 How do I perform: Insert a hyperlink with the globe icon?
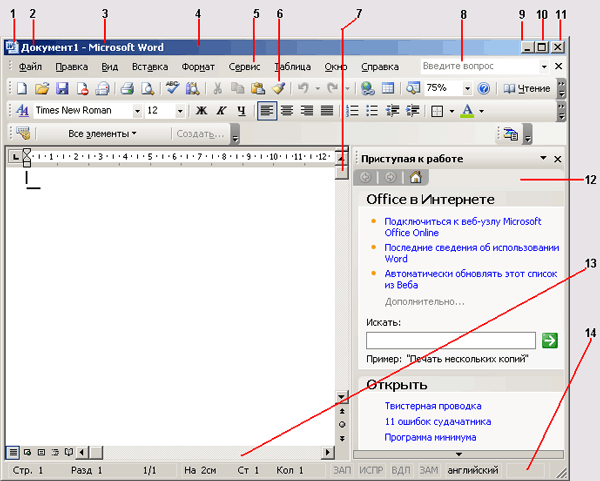tap(368, 89)
